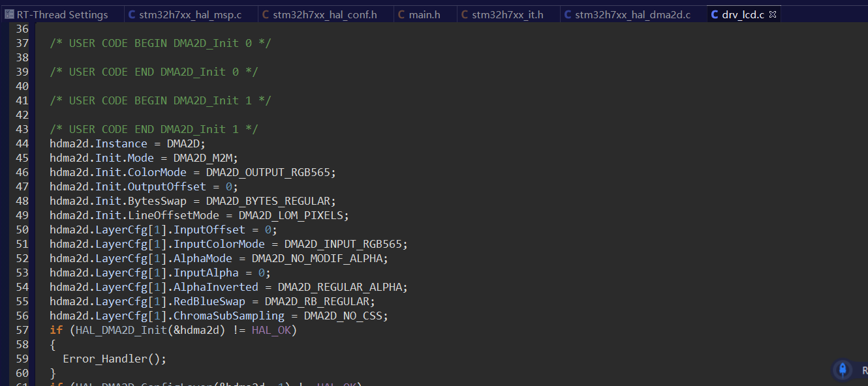The width and height of the screenshot is (868, 386).
Task: Place cursor on hdma2d.Instance = DMA2D line
Action: tap(128, 143)
